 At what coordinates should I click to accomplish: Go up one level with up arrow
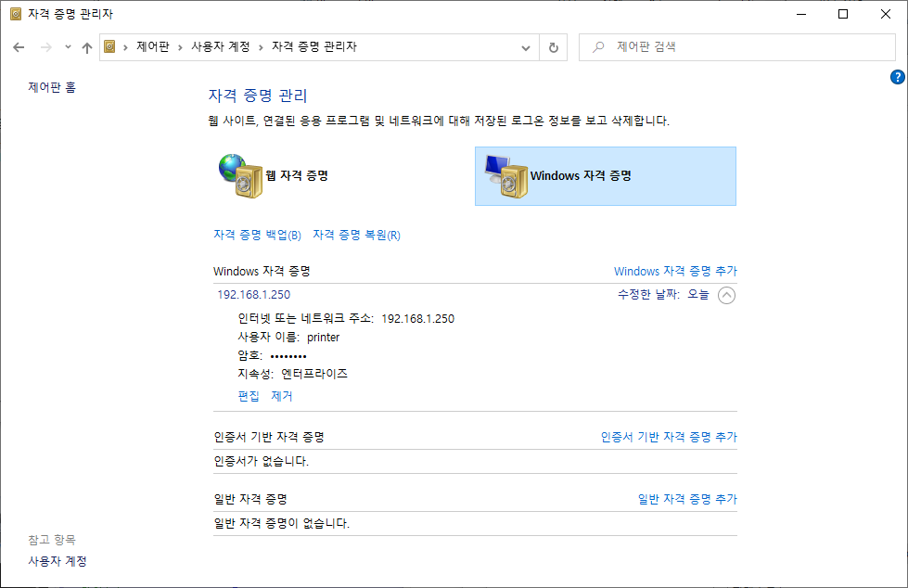coord(87,47)
